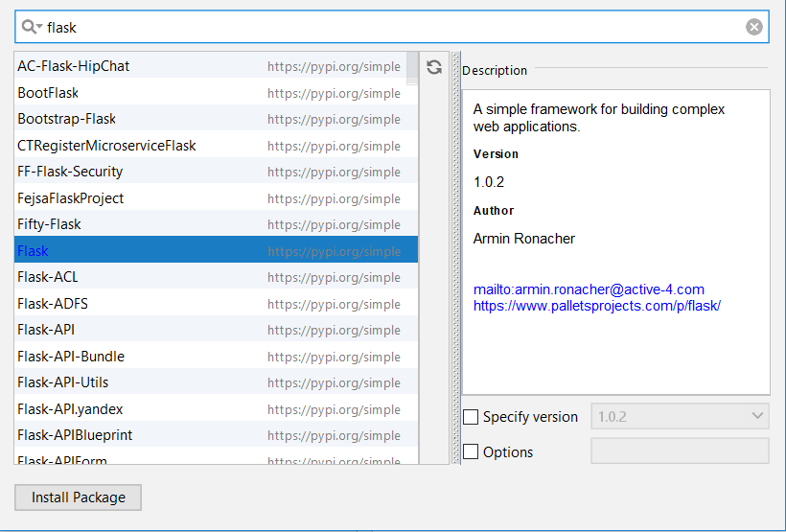786x532 pixels.
Task: Select the FF-Flask-Security package
Action: [x=216, y=172]
